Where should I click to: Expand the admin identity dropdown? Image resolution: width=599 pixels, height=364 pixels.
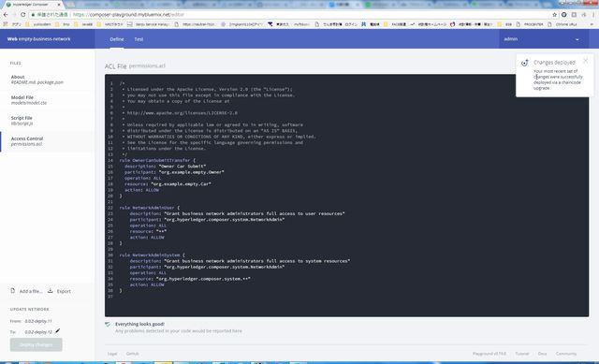click(577, 39)
